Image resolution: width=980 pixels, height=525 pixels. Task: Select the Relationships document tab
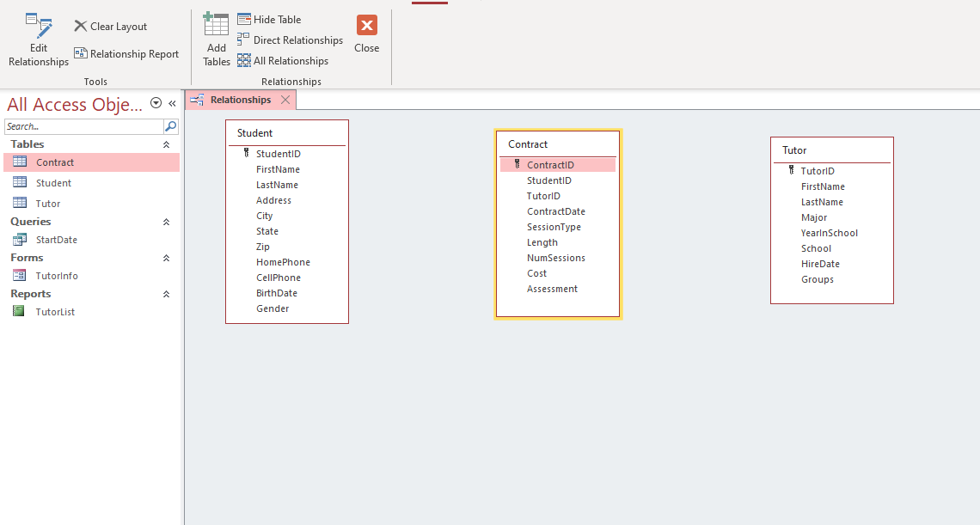click(x=241, y=100)
